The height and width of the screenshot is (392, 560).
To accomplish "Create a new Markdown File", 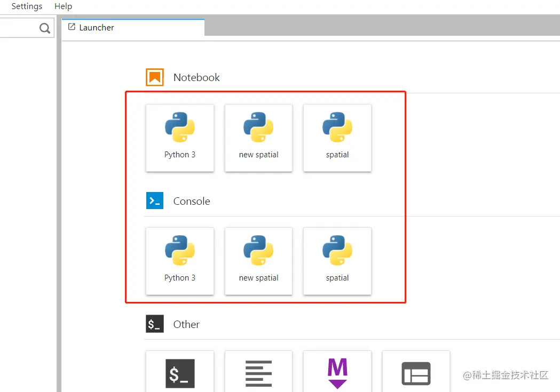I will (337, 371).
